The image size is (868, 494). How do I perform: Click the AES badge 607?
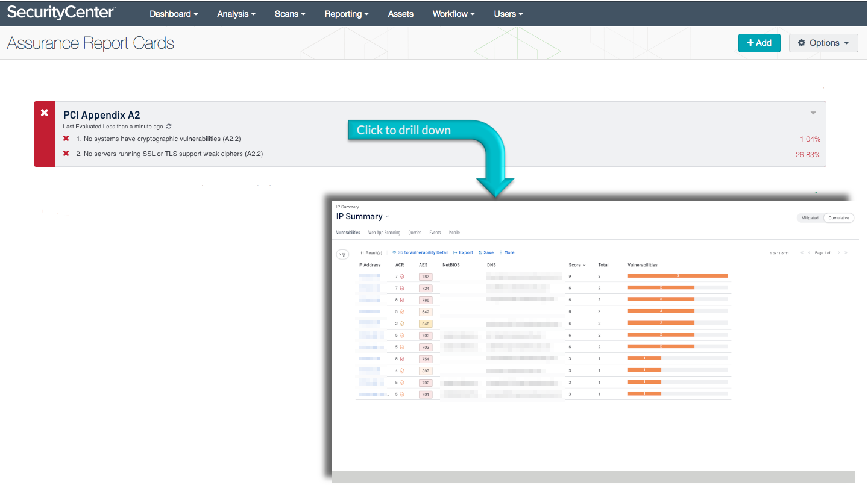click(x=426, y=370)
